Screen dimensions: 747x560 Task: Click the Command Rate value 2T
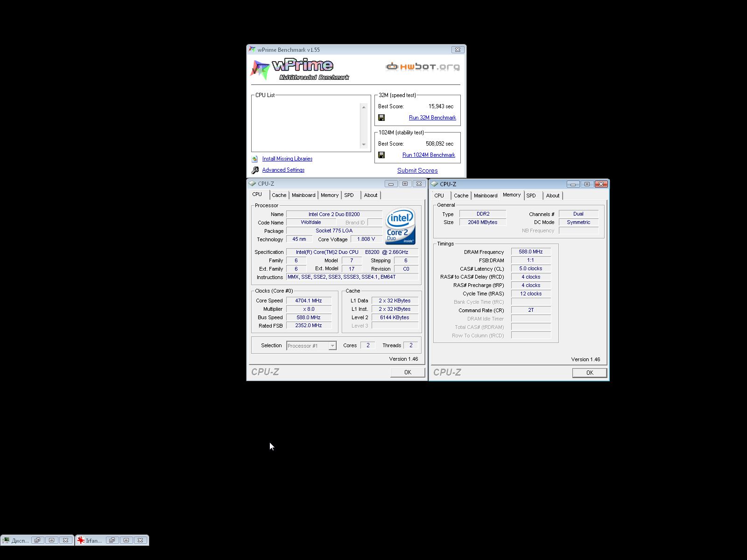[x=531, y=310]
